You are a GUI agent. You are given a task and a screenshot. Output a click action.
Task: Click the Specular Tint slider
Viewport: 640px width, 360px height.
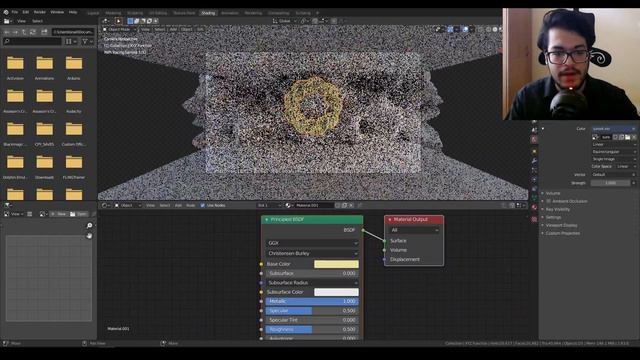coord(312,320)
